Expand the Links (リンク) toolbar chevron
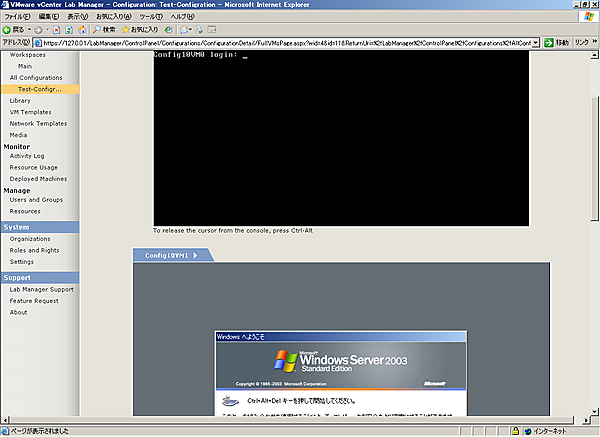 [x=595, y=42]
